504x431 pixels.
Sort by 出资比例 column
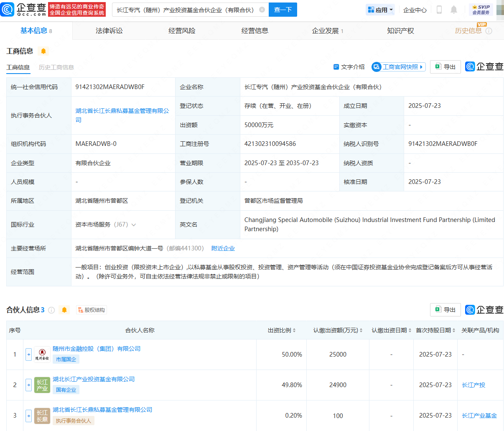[x=294, y=330]
